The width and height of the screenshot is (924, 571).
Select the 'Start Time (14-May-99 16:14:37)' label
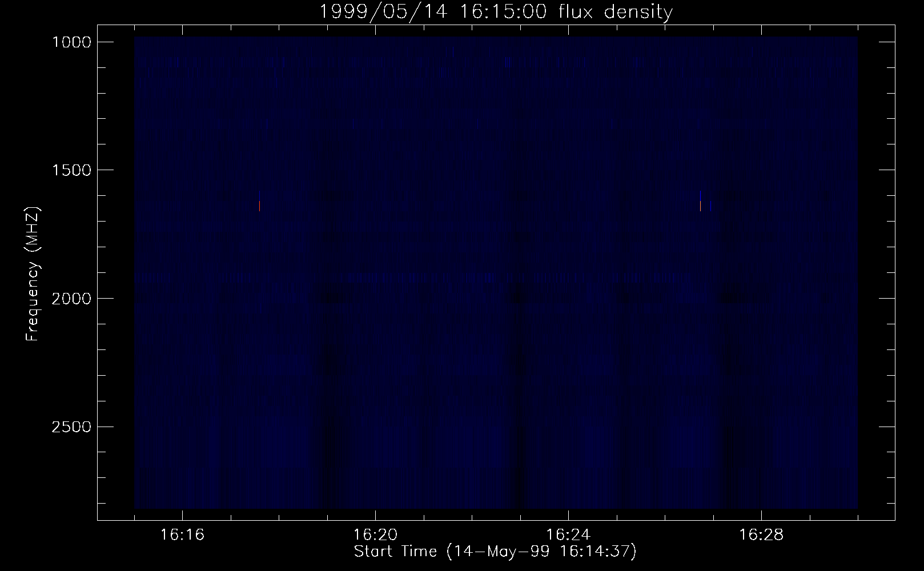click(495, 552)
